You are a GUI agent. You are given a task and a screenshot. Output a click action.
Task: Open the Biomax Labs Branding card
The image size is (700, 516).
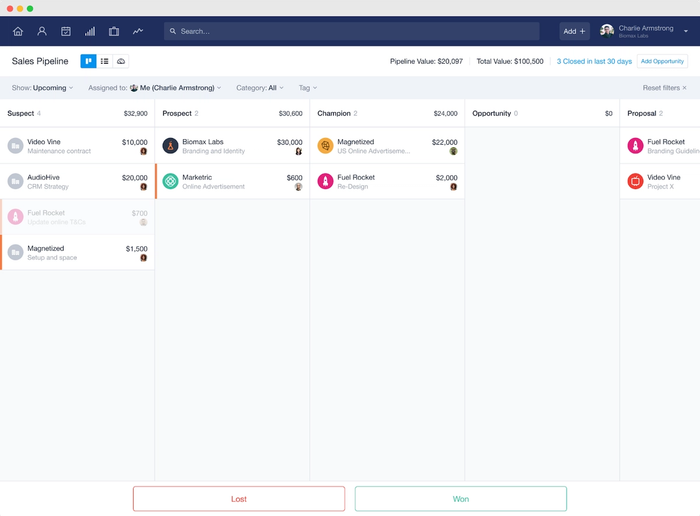232,146
